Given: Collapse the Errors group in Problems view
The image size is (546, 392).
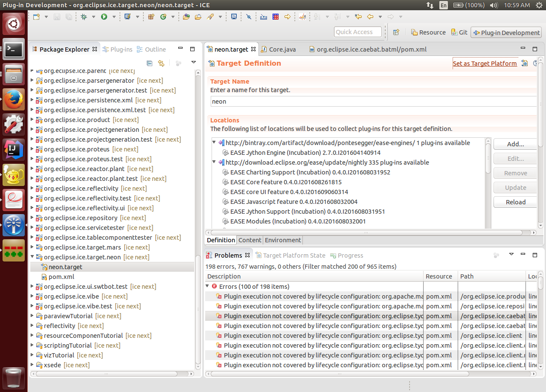Looking at the screenshot, I should point(208,287).
